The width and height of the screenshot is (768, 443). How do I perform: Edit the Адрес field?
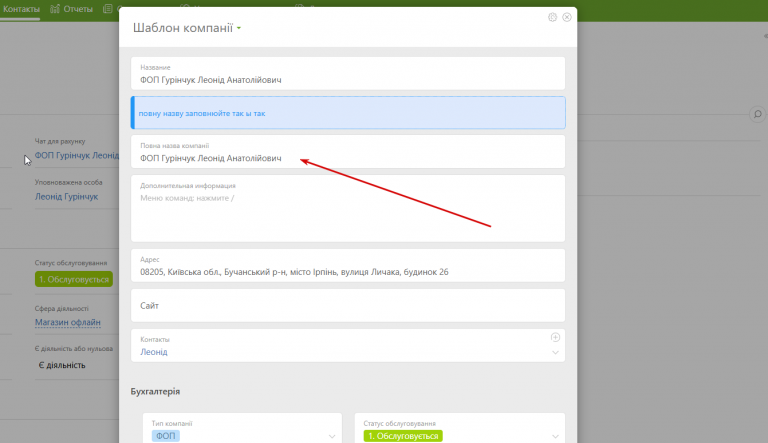pos(348,266)
